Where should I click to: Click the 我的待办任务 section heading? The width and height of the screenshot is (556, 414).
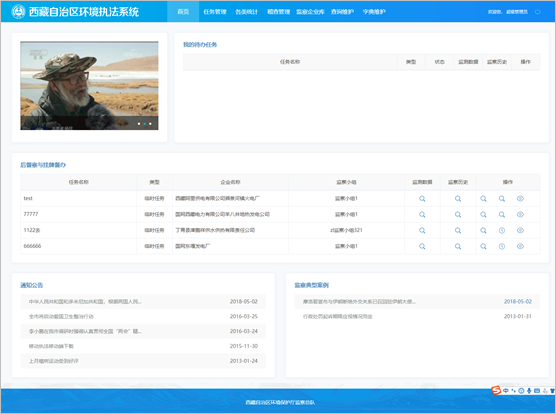[x=200, y=45]
